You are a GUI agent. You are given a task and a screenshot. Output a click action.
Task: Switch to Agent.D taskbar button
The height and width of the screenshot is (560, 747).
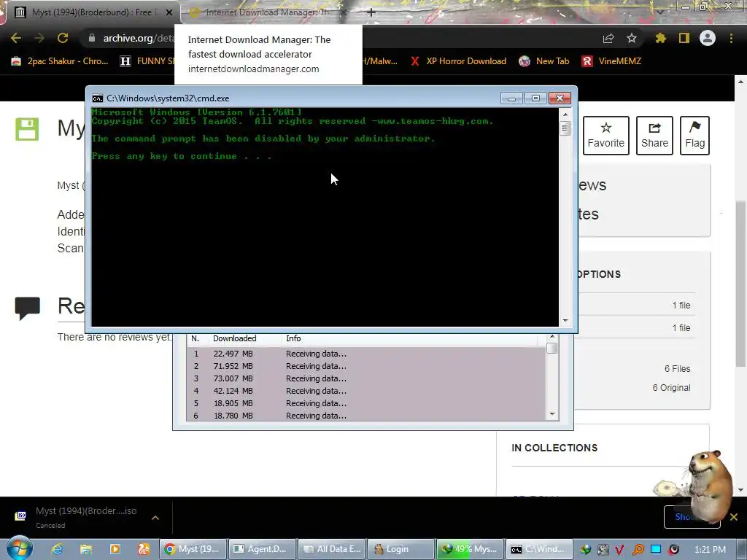coord(262,549)
